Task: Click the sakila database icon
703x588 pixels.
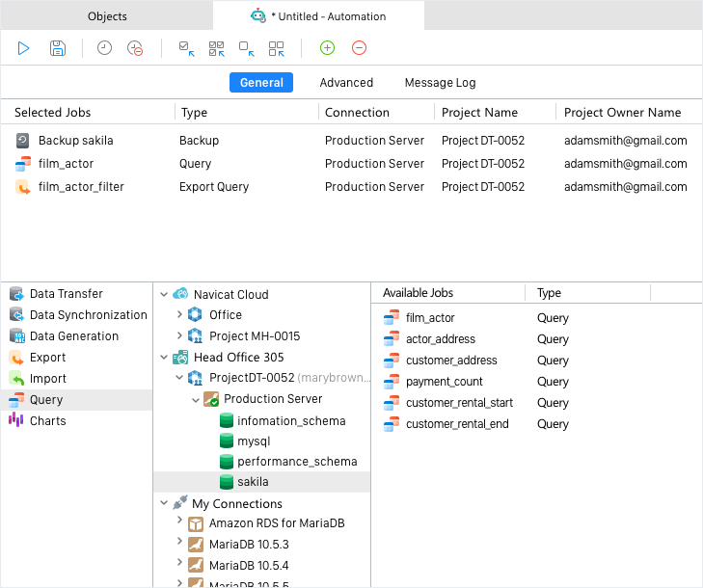Action: coord(227,482)
